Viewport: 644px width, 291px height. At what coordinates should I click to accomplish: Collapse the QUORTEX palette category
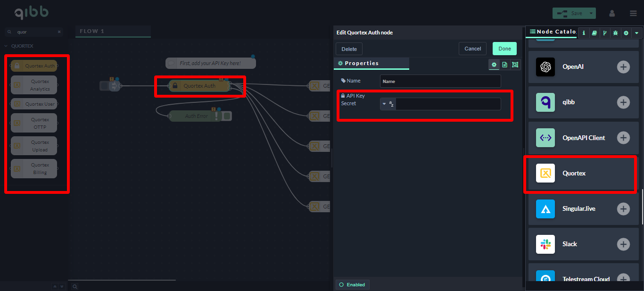point(6,46)
